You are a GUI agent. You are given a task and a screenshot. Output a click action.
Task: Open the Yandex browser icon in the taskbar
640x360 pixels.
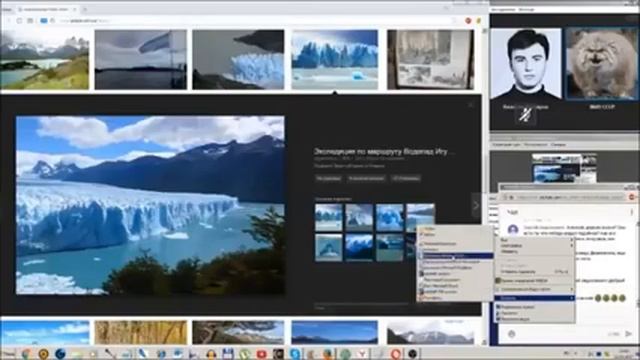click(x=362, y=354)
